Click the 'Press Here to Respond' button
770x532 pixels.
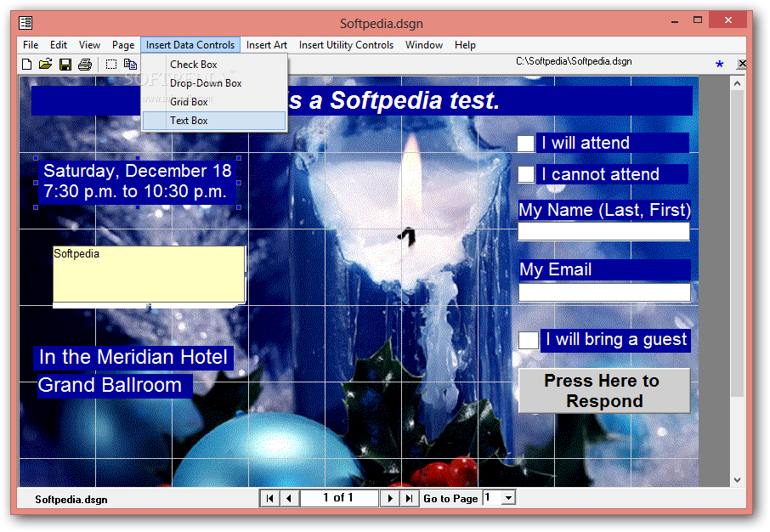pyautogui.click(x=604, y=391)
